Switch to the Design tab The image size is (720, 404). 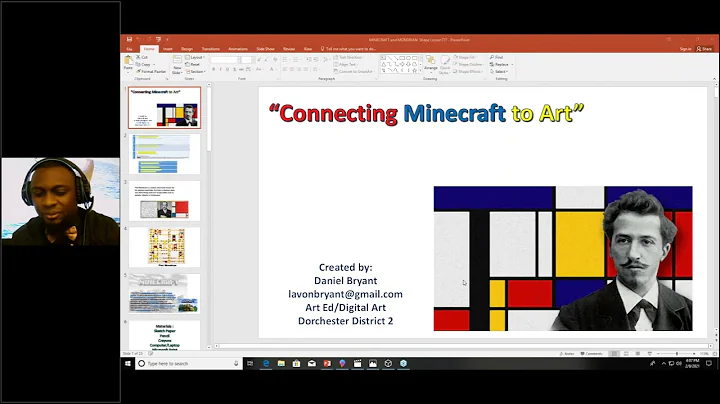point(187,49)
